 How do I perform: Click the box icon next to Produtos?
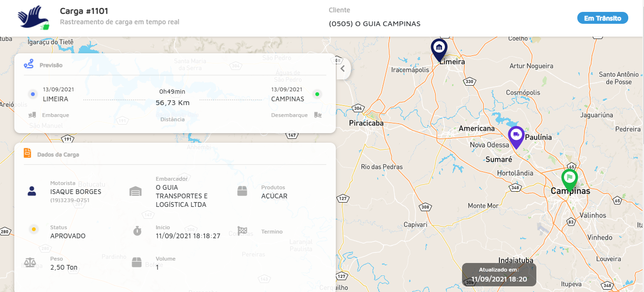242,191
